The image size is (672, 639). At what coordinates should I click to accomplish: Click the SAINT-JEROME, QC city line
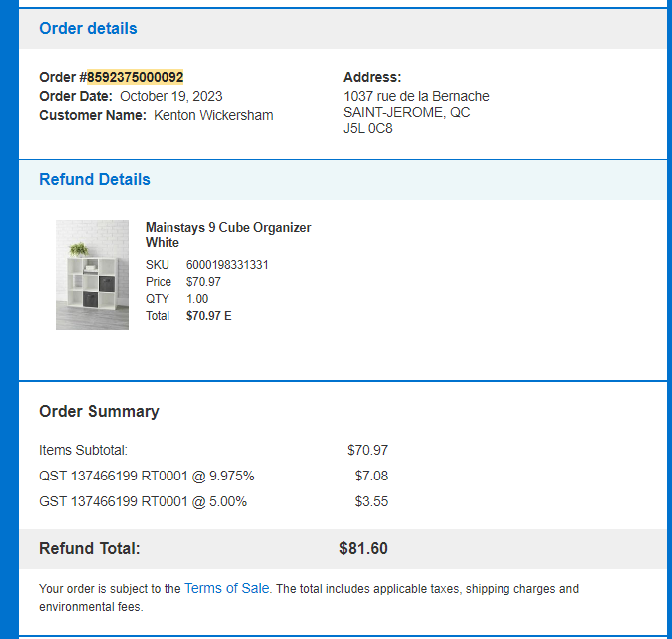406,112
